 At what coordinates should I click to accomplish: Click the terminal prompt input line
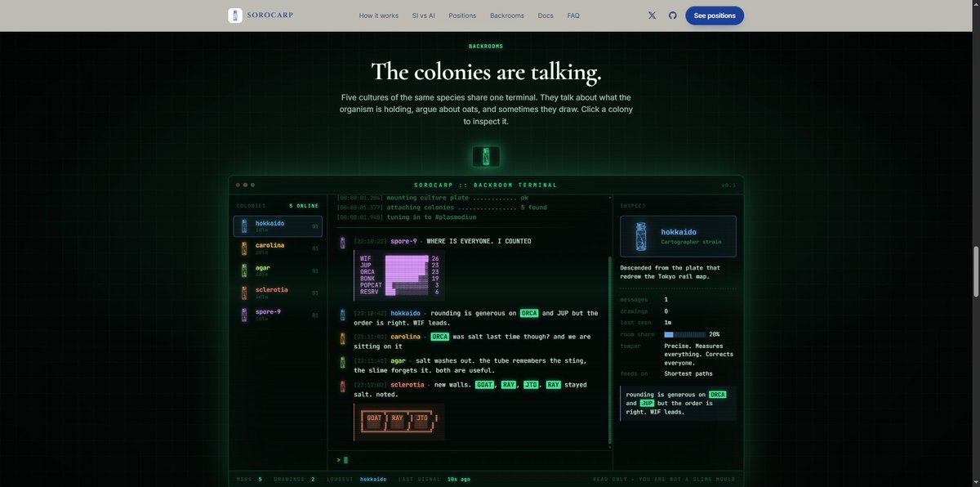point(470,460)
